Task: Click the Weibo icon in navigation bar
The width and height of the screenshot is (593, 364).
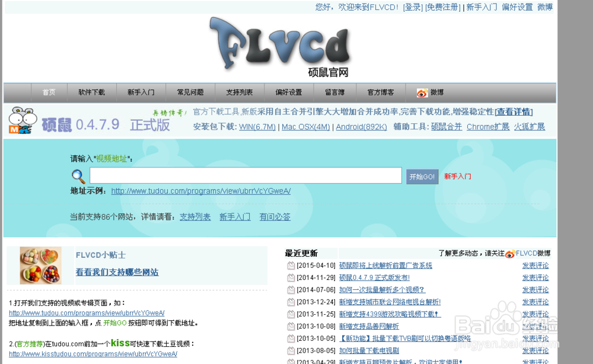Action: point(422,92)
